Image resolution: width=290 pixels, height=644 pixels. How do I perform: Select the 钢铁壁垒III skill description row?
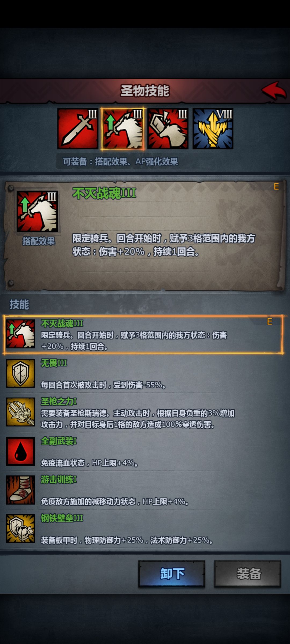point(143,529)
